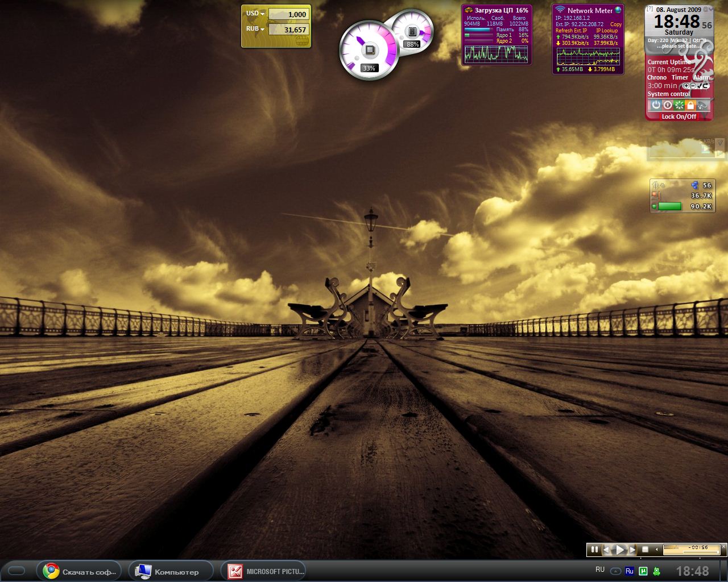Open the 'Компьютер' taskbar item

(x=171, y=571)
